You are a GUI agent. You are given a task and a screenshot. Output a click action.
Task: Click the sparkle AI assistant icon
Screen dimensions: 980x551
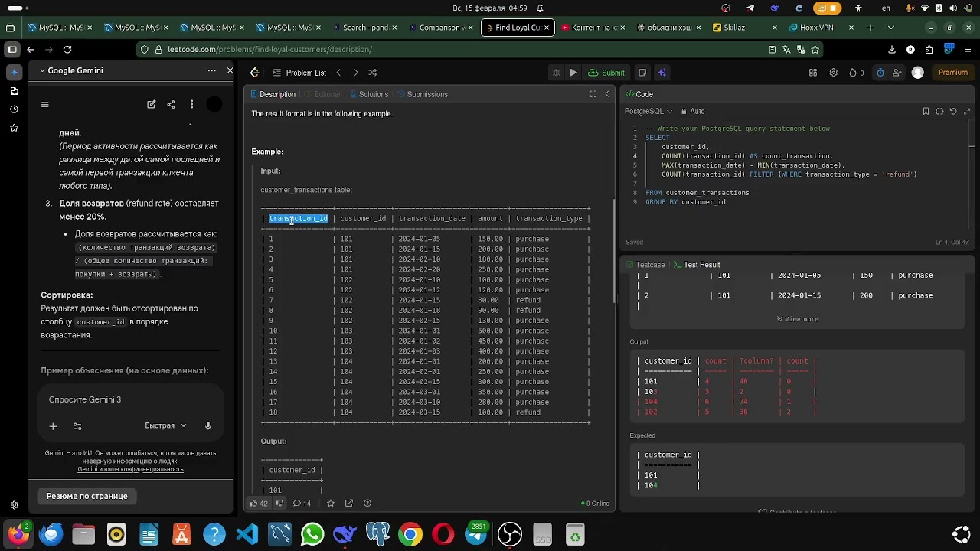point(662,73)
